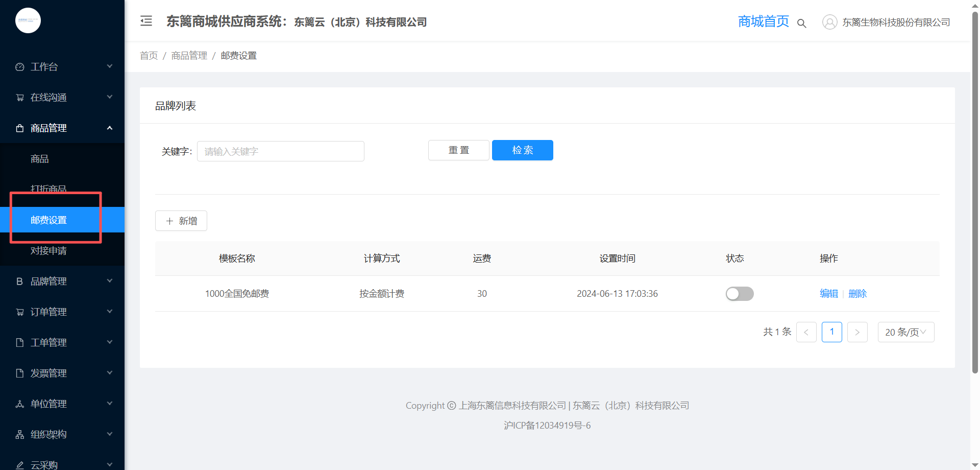Collapse the sidebar with the hamburger icon

(x=146, y=21)
